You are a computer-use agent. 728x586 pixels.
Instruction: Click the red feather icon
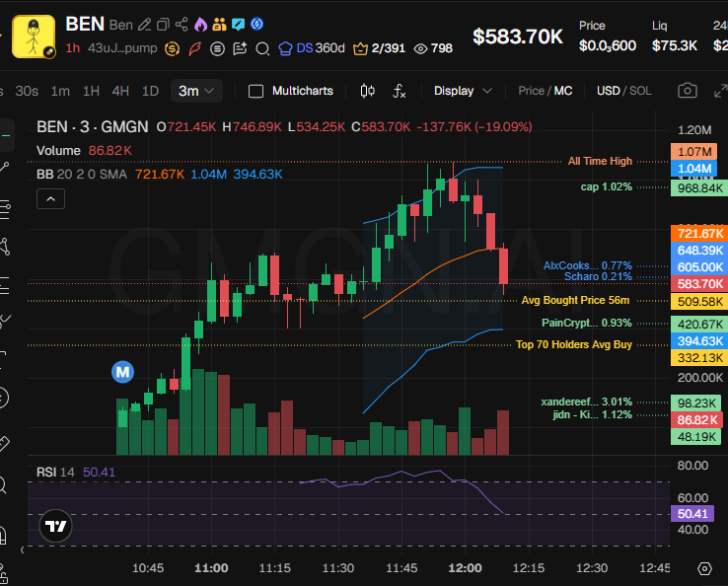[195, 48]
